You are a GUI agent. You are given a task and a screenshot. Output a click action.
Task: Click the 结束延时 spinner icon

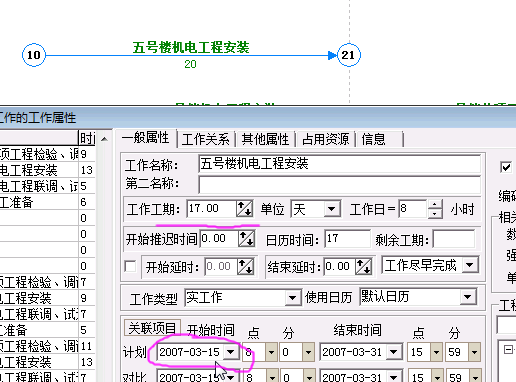363,266
